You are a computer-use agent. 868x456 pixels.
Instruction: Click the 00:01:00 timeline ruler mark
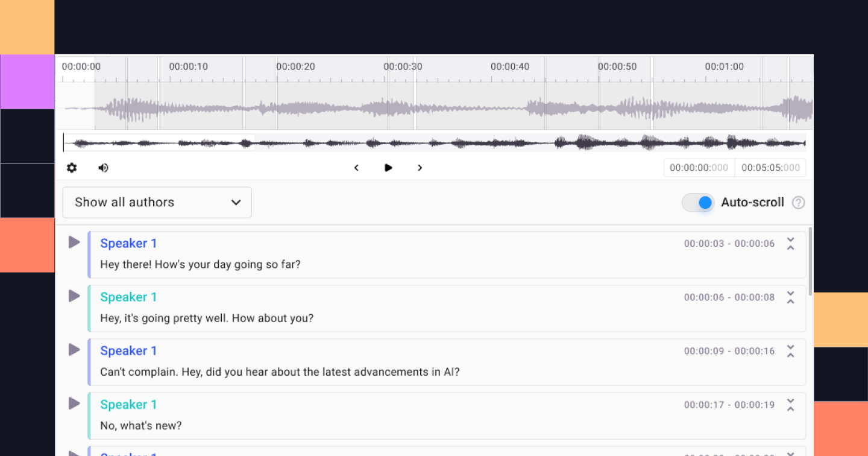coord(725,66)
